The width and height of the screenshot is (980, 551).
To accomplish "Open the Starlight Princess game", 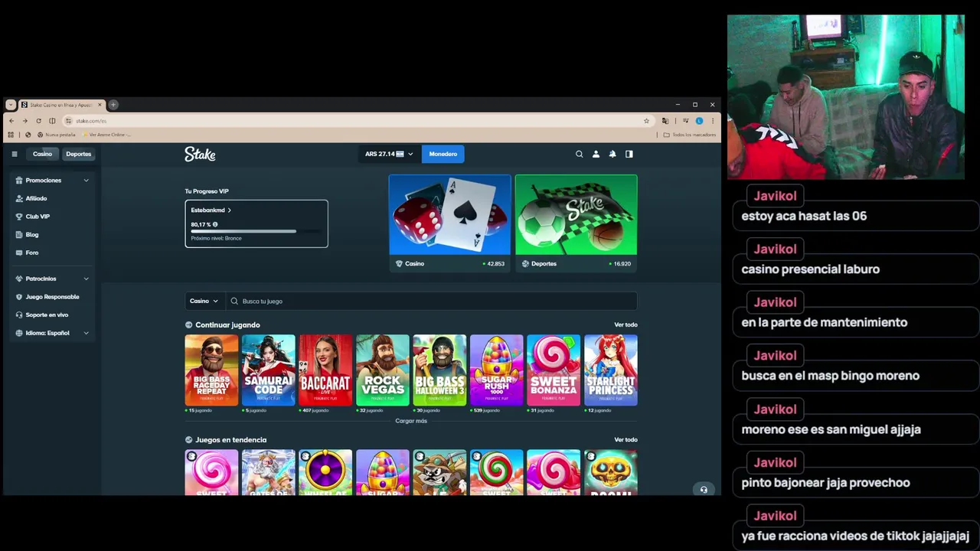I will 610,370.
